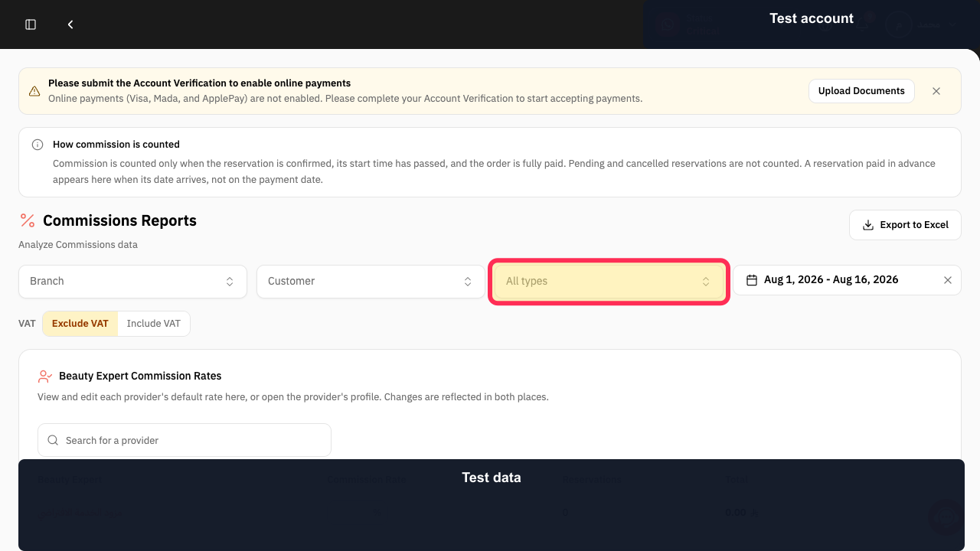Click the commission info circle icon
The width and height of the screenshot is (980, 551).
(x=38, y=145)
